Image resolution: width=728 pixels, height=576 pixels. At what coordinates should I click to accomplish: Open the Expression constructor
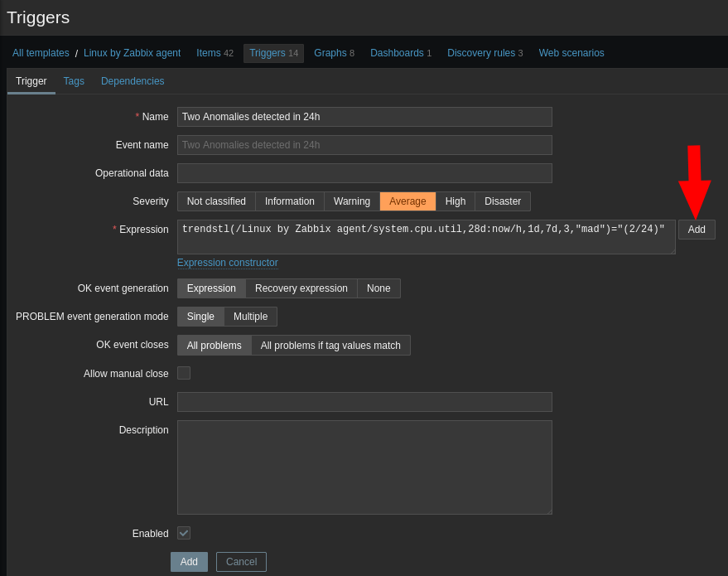coord(227,262)
